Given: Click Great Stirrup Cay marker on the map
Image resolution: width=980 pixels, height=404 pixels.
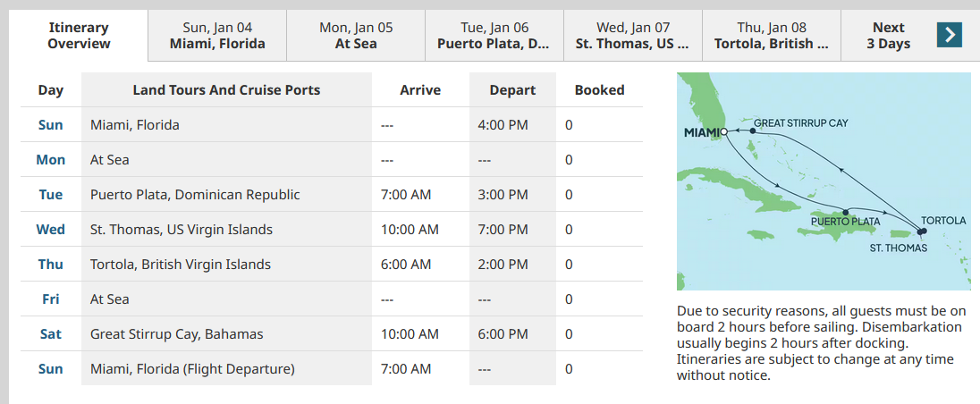Looking at the screenshot, I should pyautogui.click(x=753, y=131).
